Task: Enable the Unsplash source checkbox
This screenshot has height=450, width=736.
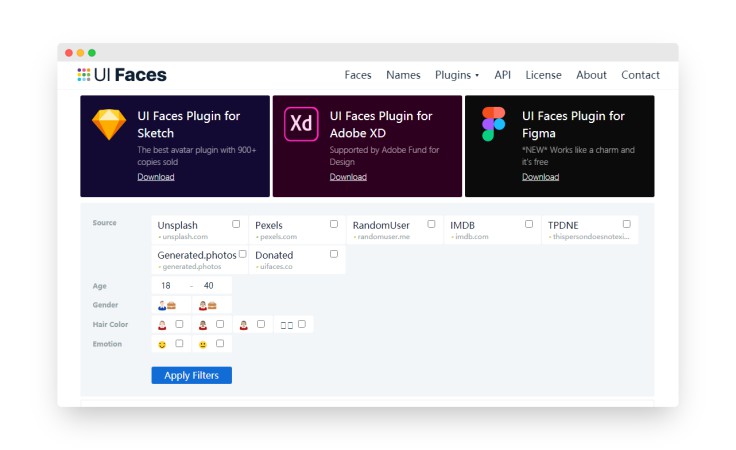Action: (236, 224)
